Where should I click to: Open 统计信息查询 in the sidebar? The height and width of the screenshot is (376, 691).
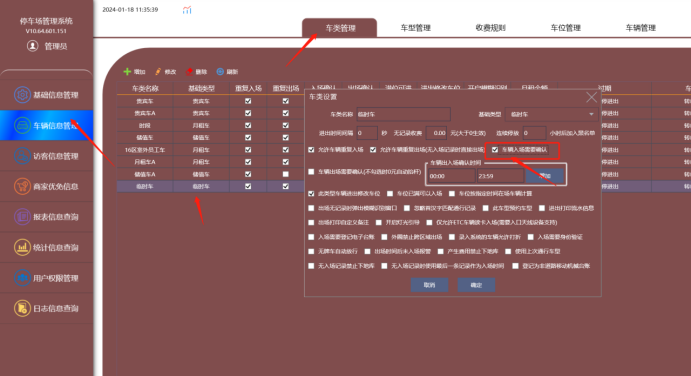click(46, 247)
